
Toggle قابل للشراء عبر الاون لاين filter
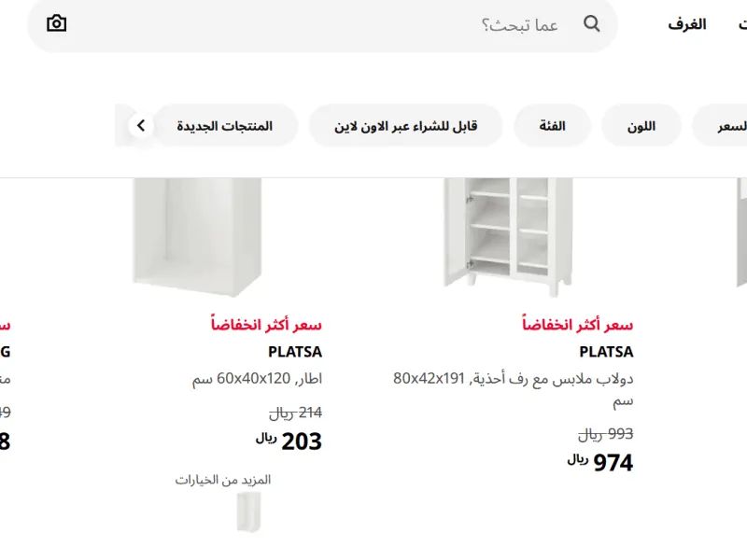405,126
